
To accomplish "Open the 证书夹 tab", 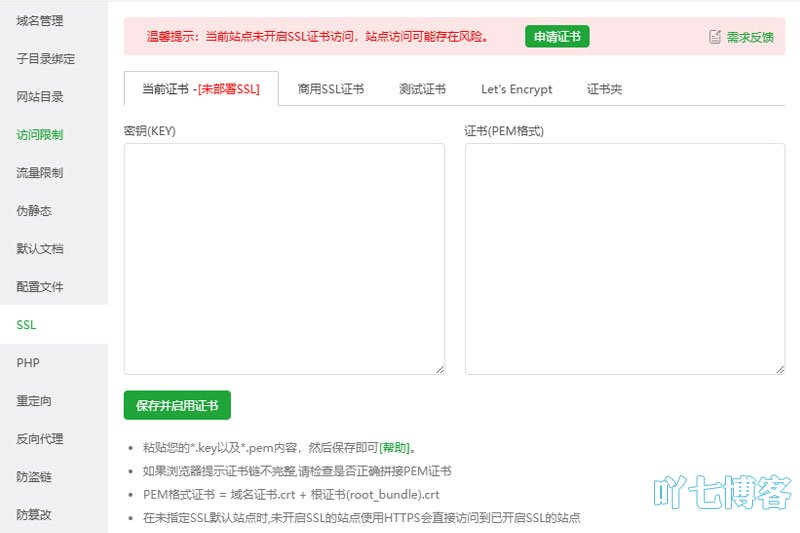I will click(604, 89).
